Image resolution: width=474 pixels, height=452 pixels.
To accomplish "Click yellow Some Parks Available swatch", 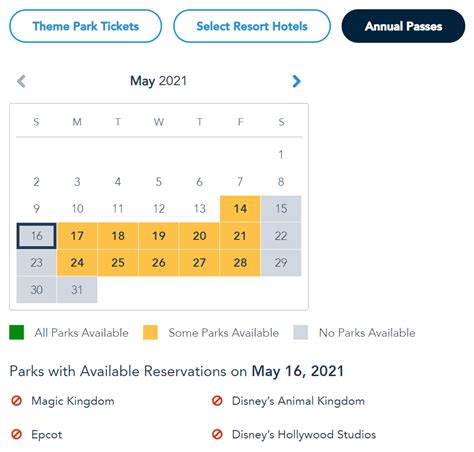I will [150, 332].
